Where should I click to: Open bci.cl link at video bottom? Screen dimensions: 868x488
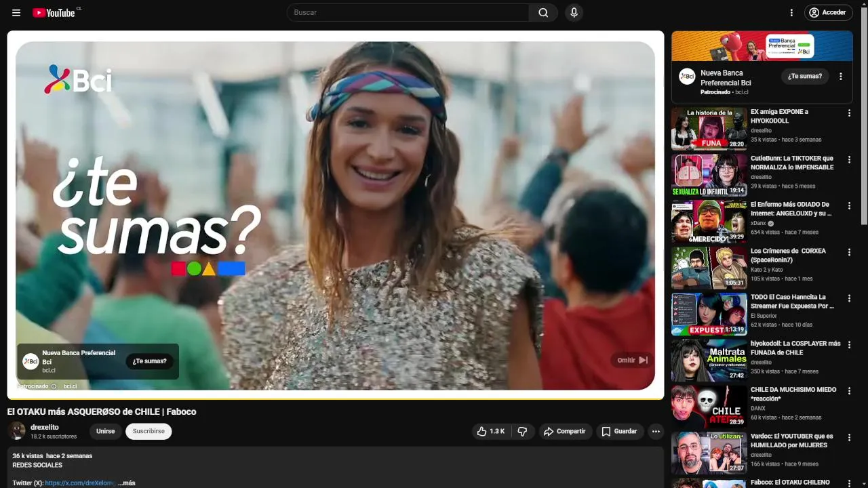[71, 386]
